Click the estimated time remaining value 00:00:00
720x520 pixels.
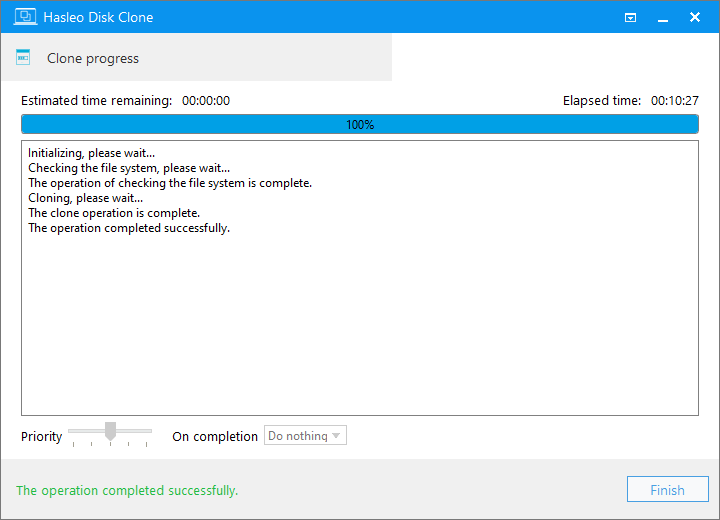tap(206, 101)
